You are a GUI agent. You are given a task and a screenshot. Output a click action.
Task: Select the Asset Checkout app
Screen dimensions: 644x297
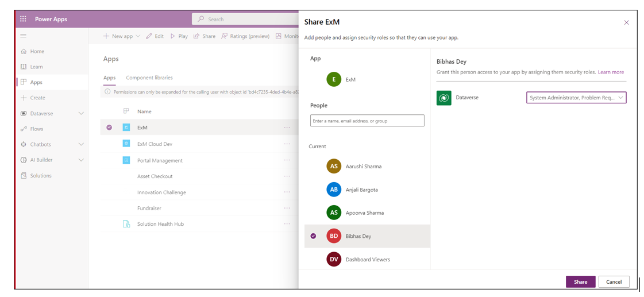155,176
